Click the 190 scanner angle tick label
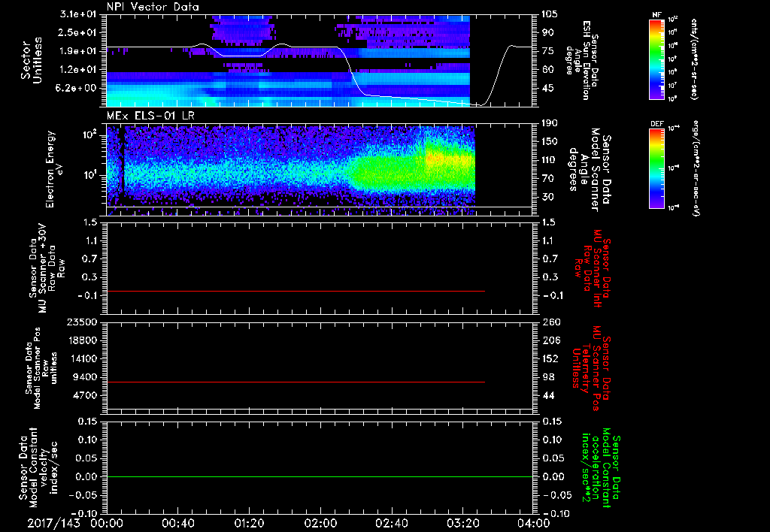The width and height of the screenshot is (770, 532). click(550, 123)
